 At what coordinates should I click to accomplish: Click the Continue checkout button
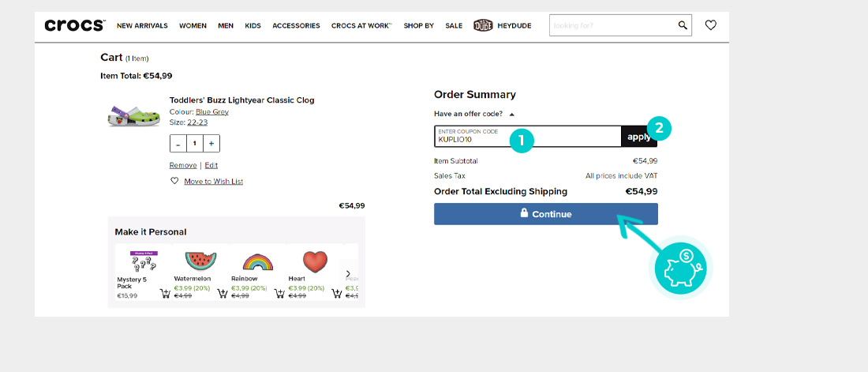click(x=546, y=214)
